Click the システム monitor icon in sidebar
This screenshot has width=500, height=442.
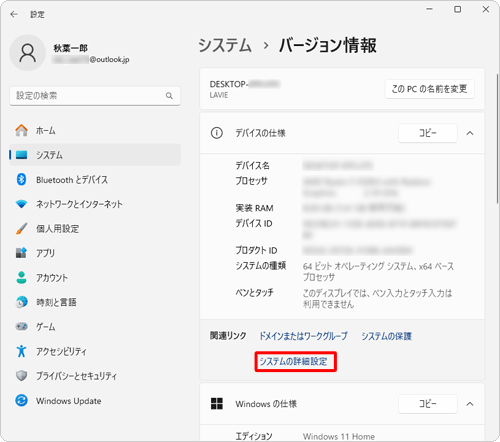[22, 155]
